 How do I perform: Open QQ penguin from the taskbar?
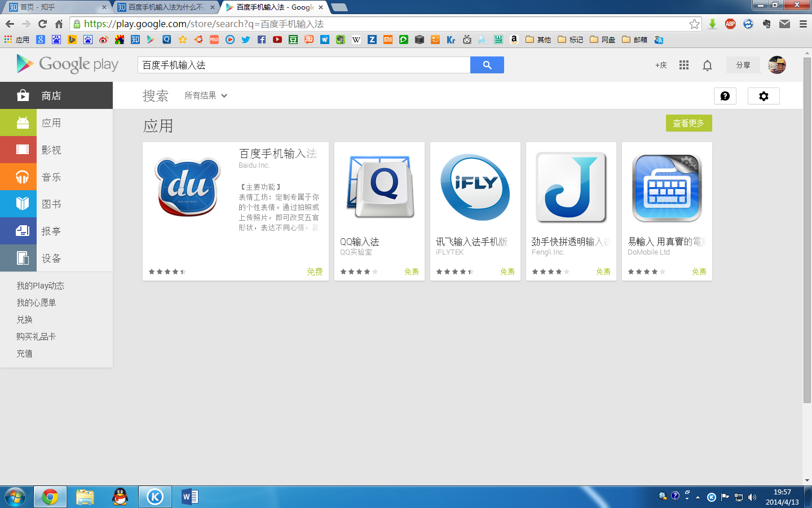click(120, 497)
